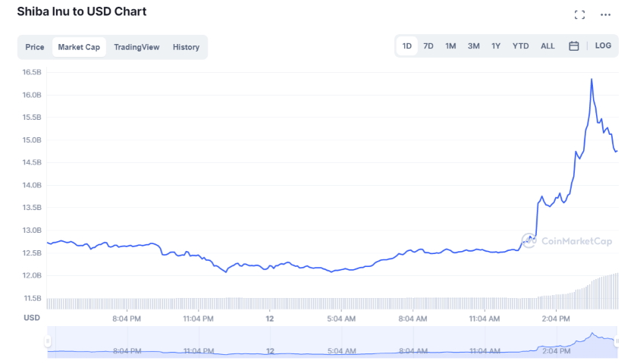Show the ALL time range
This screenshot has width=637, height=364.
tap(548, 46)
